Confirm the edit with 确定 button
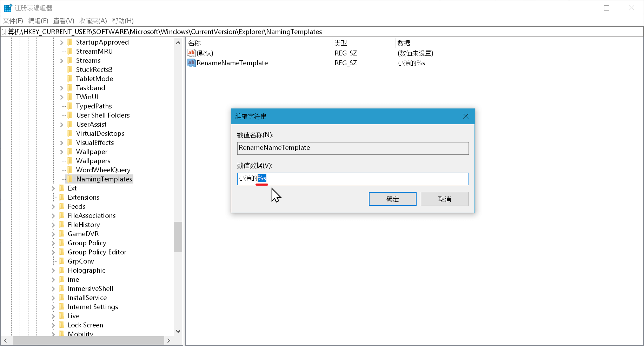 click(392, 199)
